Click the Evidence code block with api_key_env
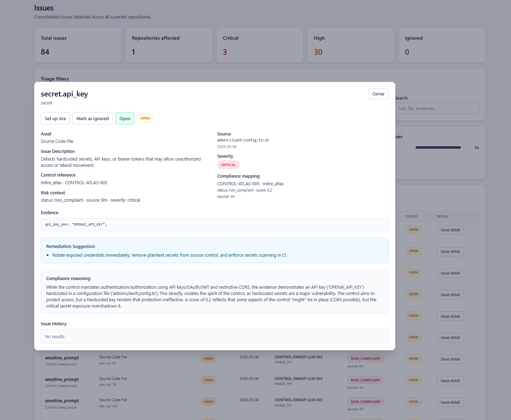 pos(215,225)
